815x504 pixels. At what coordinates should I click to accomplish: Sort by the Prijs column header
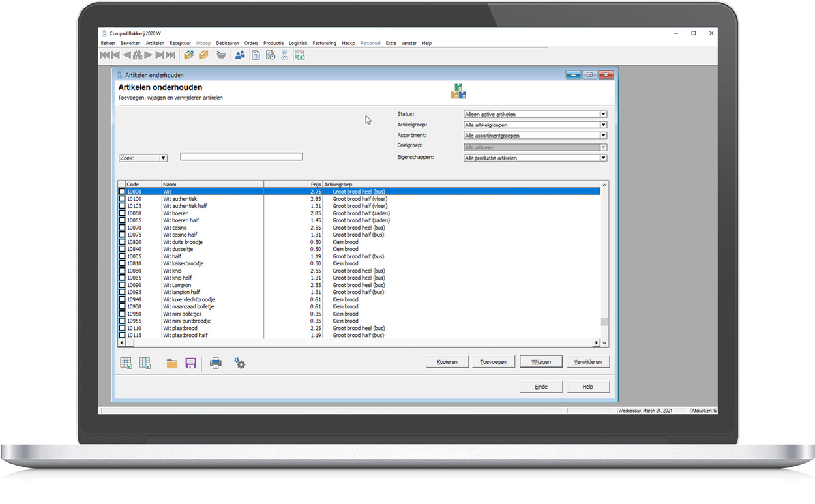293,185
